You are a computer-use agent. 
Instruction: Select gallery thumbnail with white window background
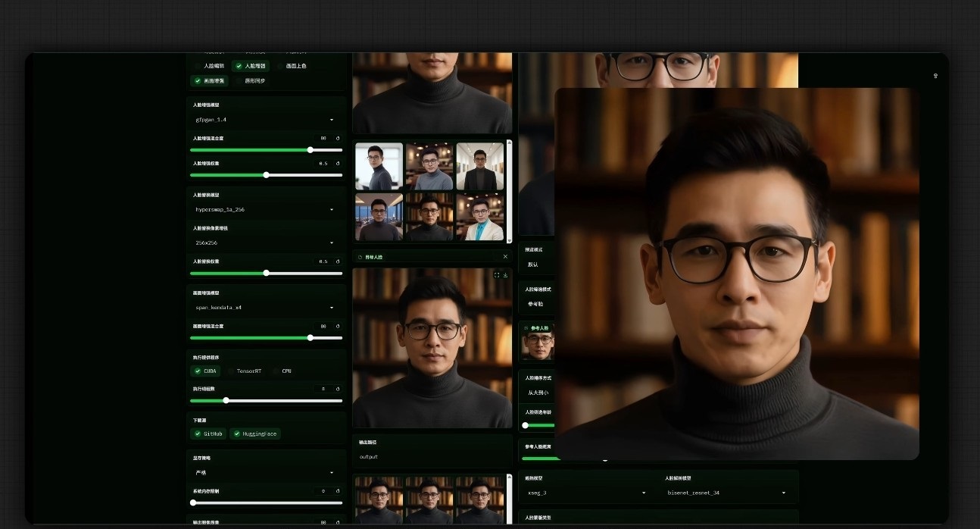(x=379, y=166)
